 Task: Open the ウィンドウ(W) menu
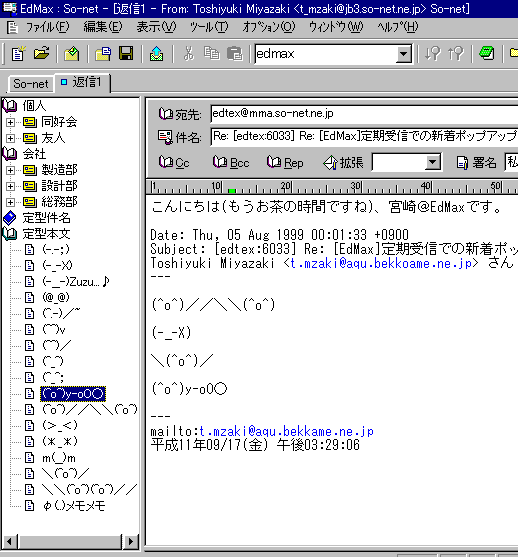(336, 27)
